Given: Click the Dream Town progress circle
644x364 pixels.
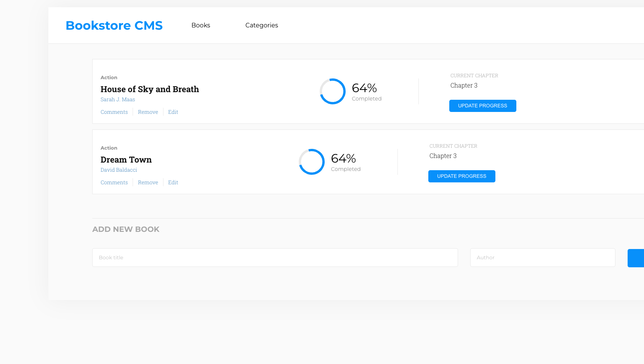Looking at the screenshot, I should point(311,162).
